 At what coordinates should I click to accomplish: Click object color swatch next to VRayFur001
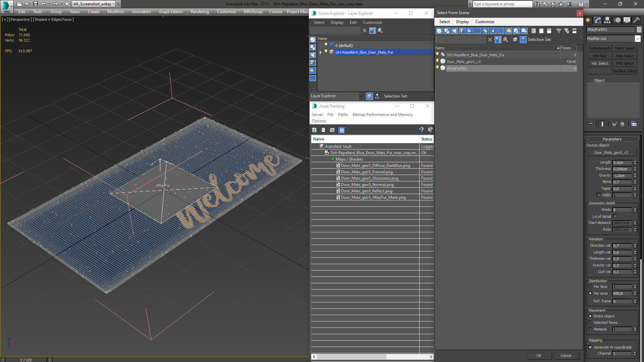point(639,29)
